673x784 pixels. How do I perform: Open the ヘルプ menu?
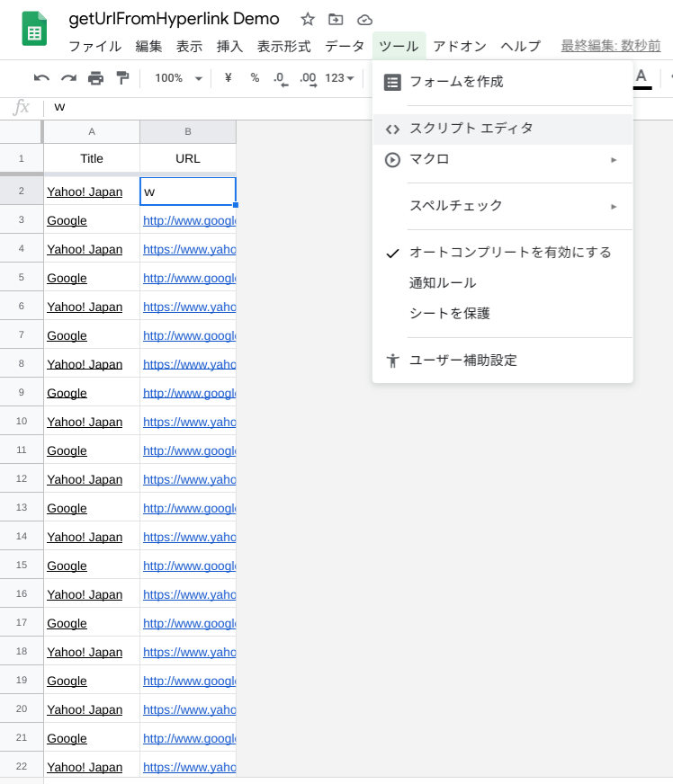(x=520, y=47)
